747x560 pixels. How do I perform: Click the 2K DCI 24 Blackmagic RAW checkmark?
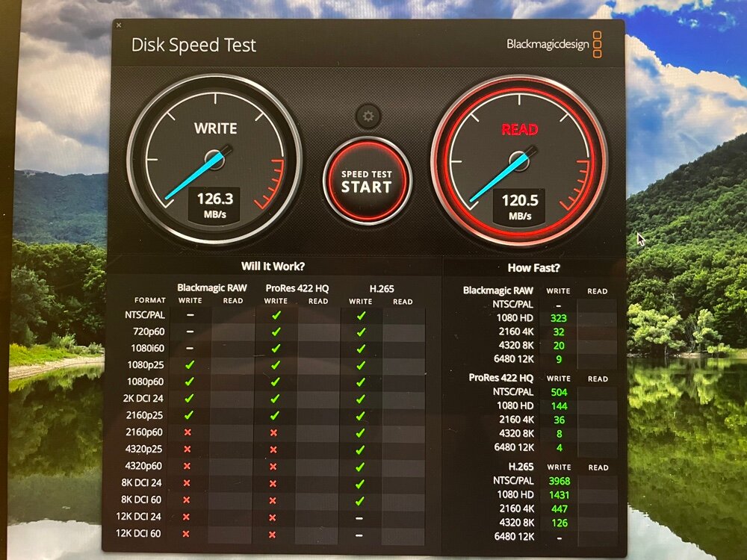tap(189, 399)
